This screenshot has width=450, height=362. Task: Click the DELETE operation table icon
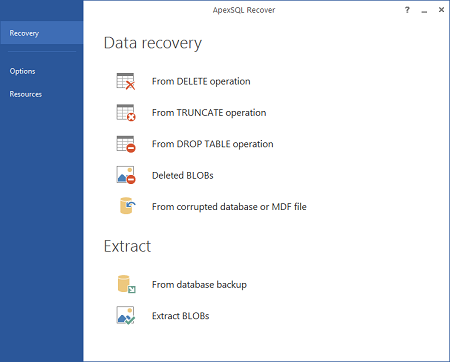tap(126, 81)
